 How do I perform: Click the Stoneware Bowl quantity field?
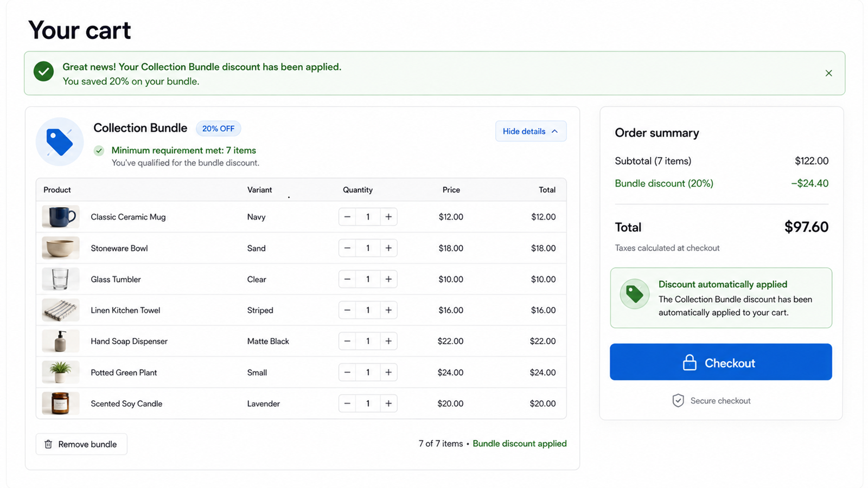pyautogui.click(x=368, y=248)
